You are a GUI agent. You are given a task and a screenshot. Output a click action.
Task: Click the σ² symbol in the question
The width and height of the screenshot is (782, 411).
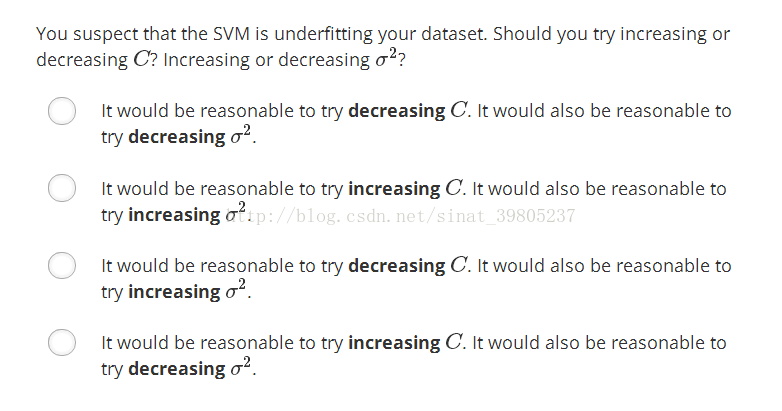pos(387,58)
